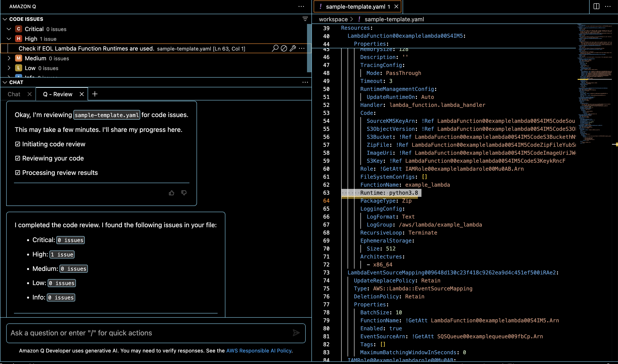Collapse the High issues group

pyautogui.click(x=9, y=39)
